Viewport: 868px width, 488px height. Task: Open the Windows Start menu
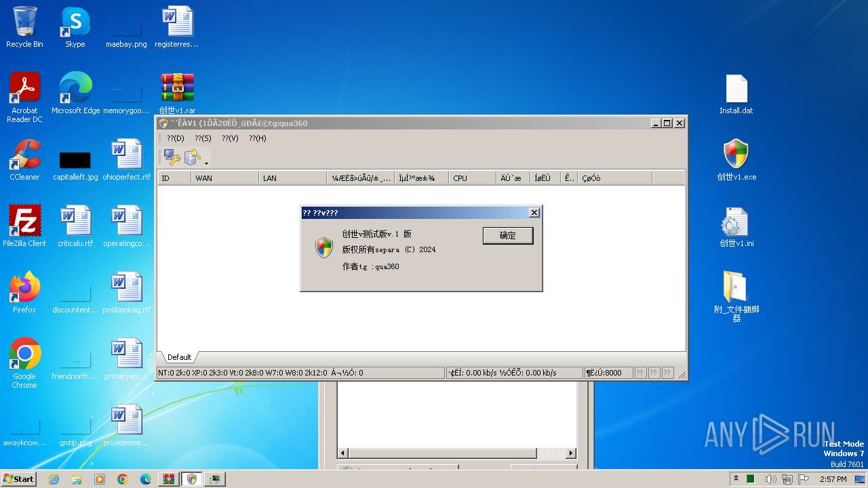pos(19,479)
